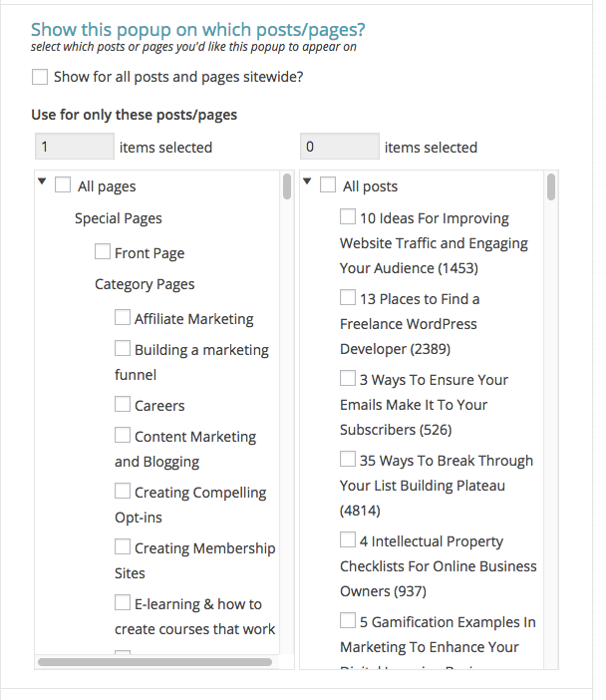Tick 3 Ways To Ensure Your Emails post
Screen dimensions: 606x700
pyautogui.click(x=348, y=379)
